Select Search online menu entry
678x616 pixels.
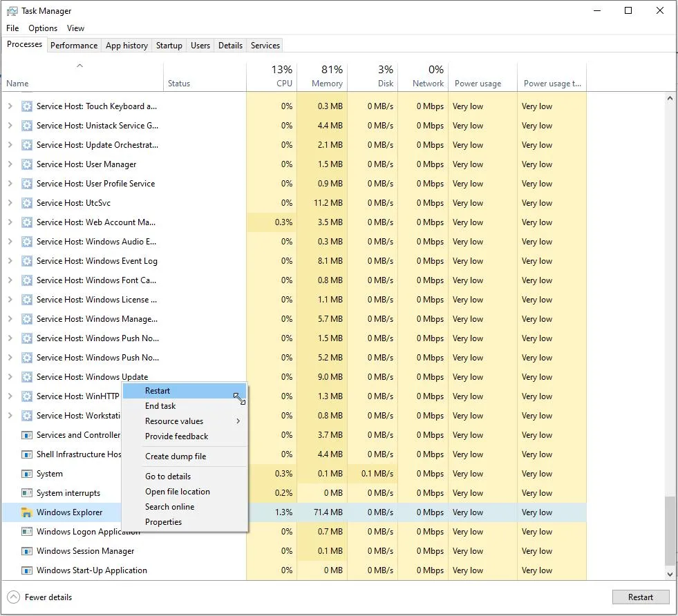click(x=185, y=507)
